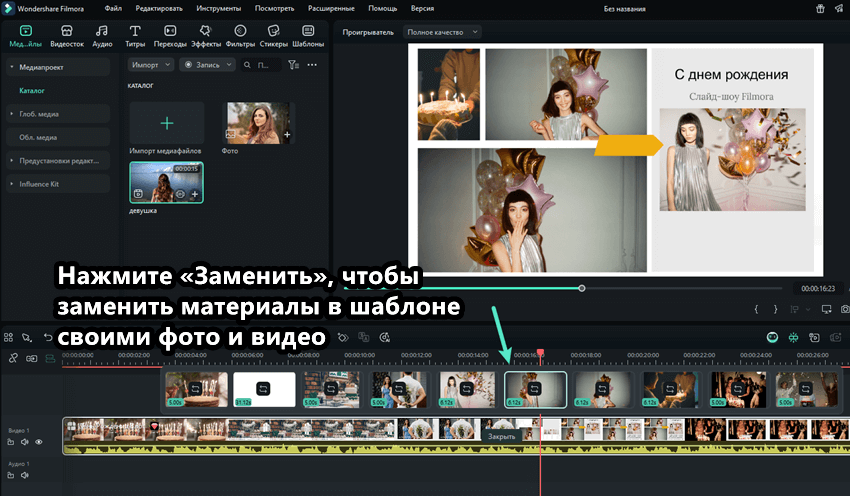Open the Посмотреть menu
This screenshot has width=850, height=496.
274,8
